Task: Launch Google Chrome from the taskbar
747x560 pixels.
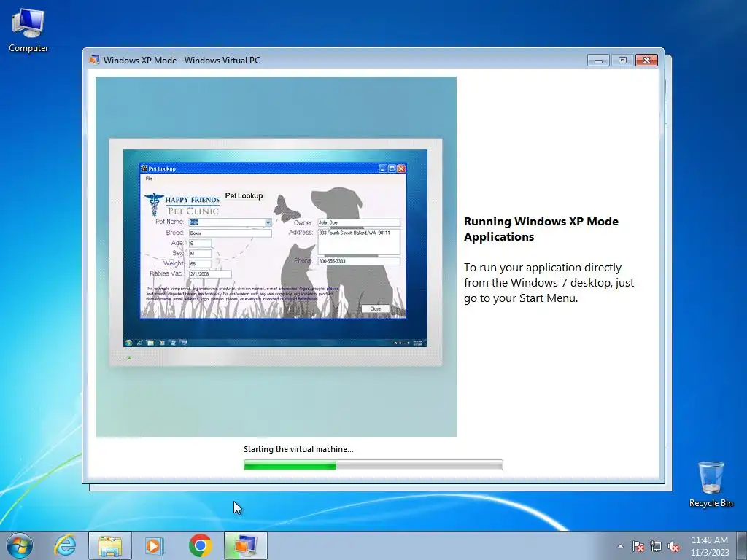Action: [x=200, y=545]
